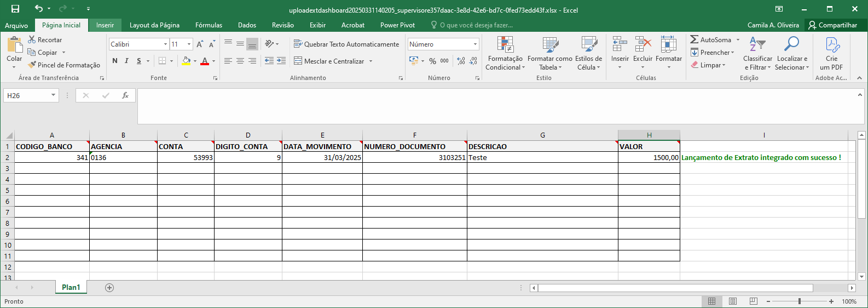The width and height of the screenshot is (868, 308).
Task: Switch to the Fórmulas ribbon tab
Action: [x=209, y=25]
